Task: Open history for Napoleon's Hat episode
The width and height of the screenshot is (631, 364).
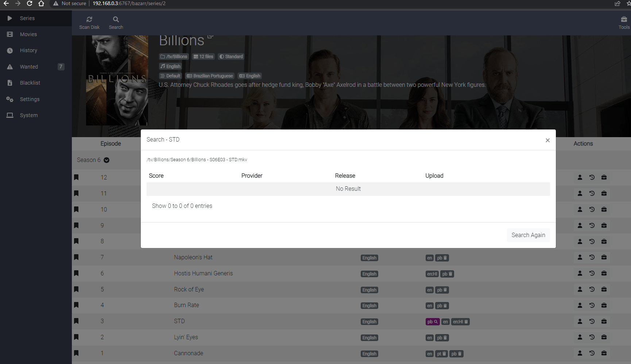Action: [592, 257]
